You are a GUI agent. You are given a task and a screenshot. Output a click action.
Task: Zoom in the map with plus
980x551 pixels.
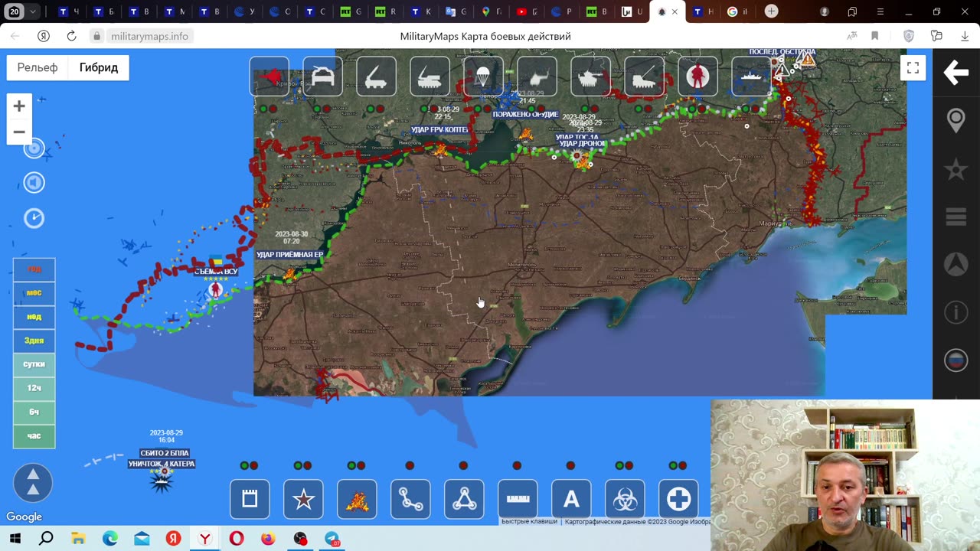[19, 106]
